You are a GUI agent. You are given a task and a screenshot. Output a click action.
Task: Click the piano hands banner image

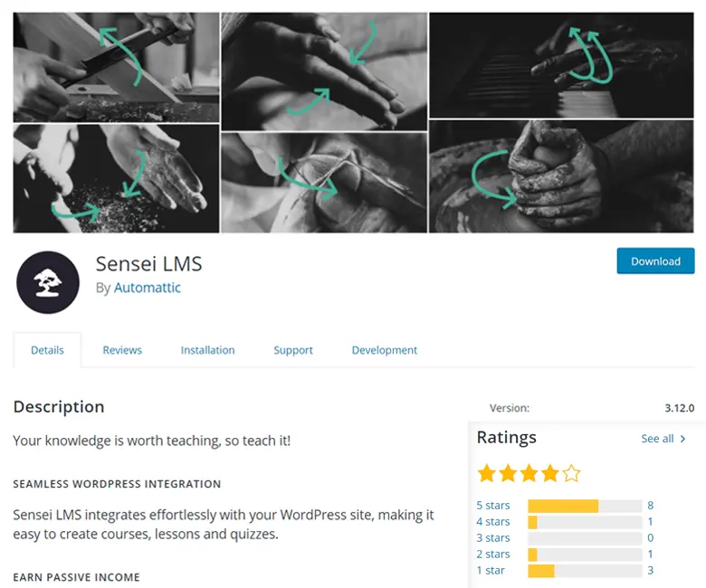click(x=561, y=65)
